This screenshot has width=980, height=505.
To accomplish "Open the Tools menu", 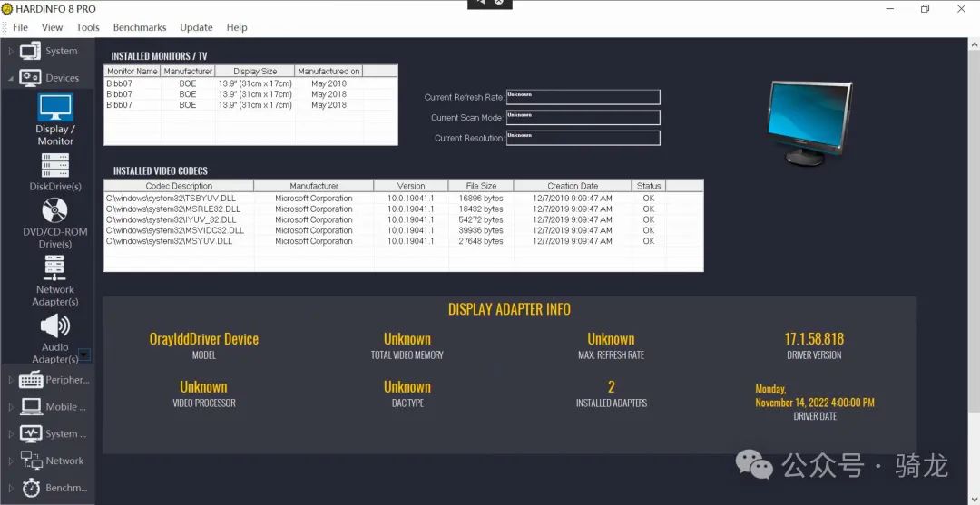I will coord(87,27).
